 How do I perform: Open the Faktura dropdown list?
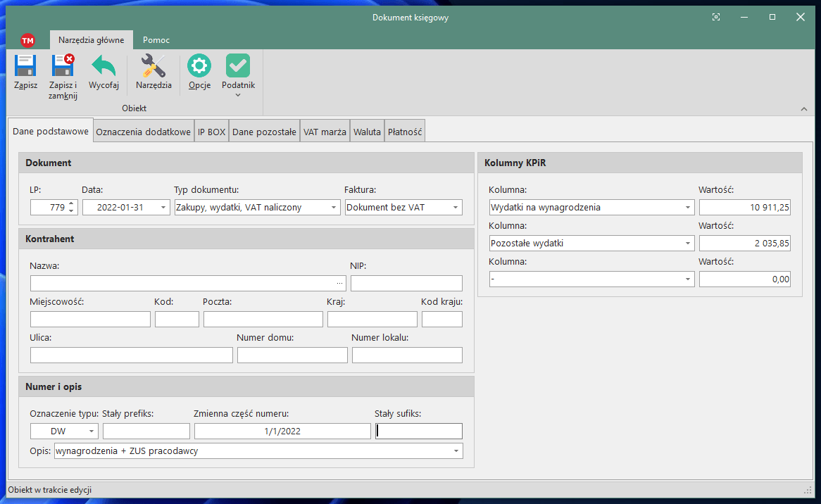pyautogui.click(x=456, y=208)
